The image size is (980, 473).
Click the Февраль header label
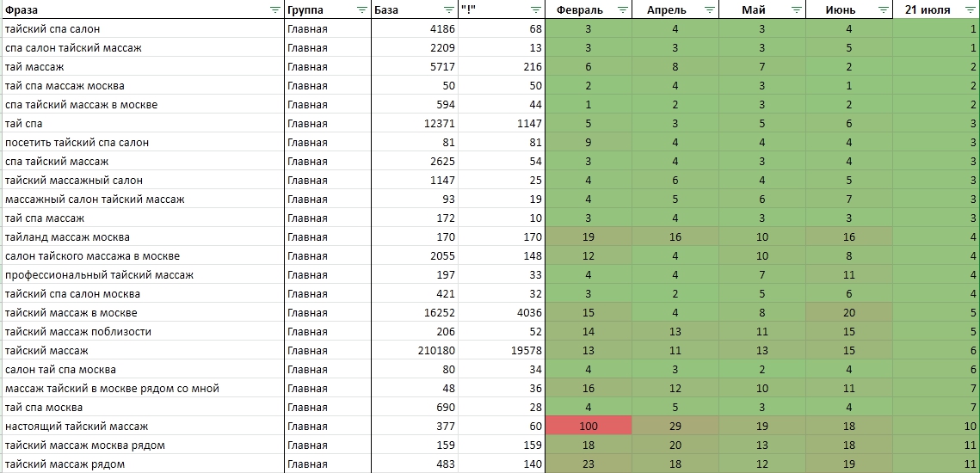point(580,10)
